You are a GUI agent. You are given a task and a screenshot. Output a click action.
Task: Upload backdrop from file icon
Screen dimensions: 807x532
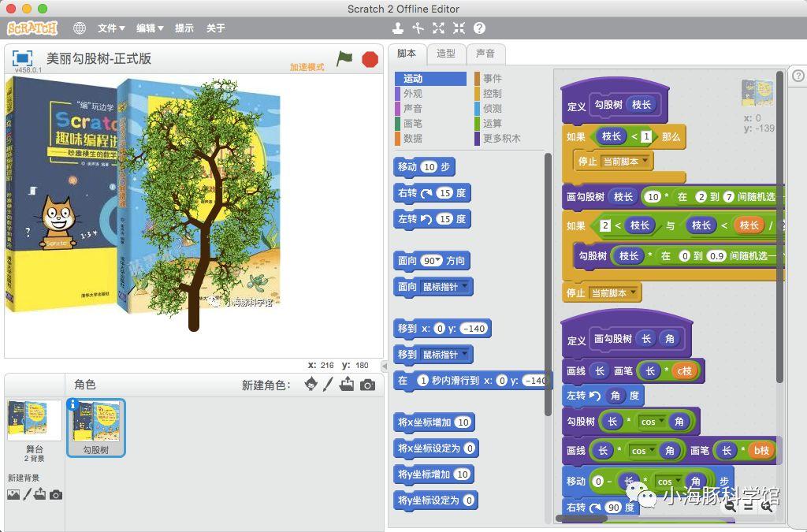click(x=39, y=494)
